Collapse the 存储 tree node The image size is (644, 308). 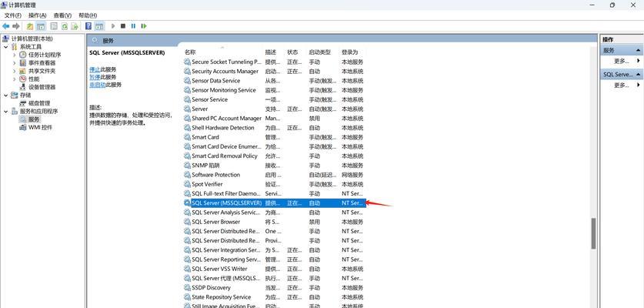click(x=6, y=95)
